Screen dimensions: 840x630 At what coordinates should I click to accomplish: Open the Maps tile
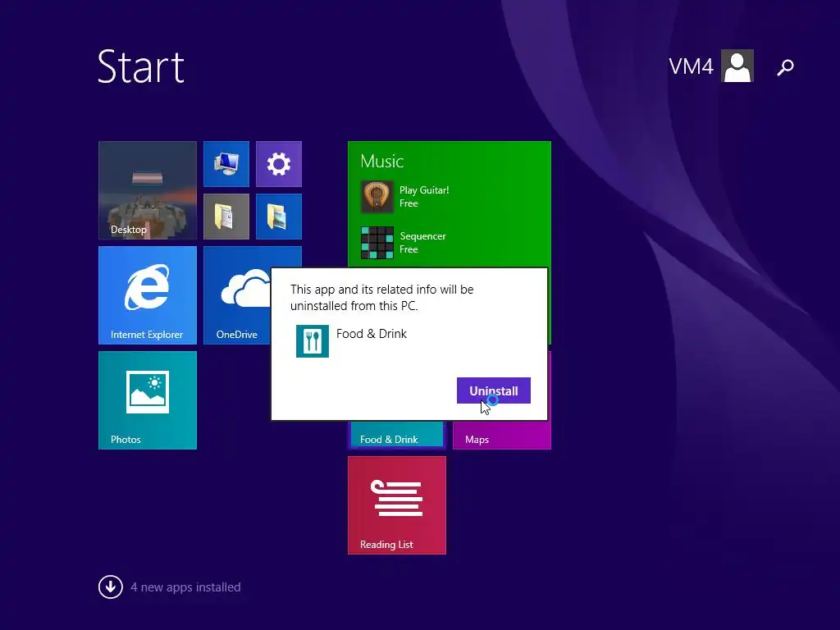click(502, 436)
